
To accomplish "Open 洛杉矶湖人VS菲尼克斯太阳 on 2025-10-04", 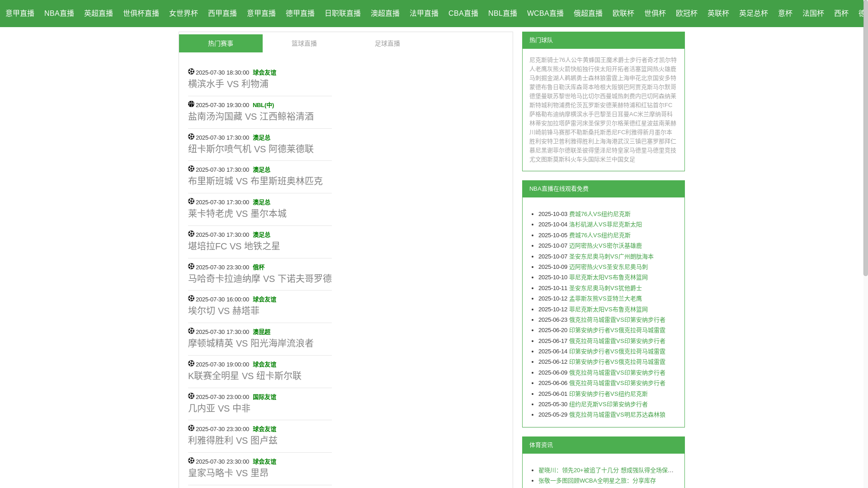I will click(605, 225).
